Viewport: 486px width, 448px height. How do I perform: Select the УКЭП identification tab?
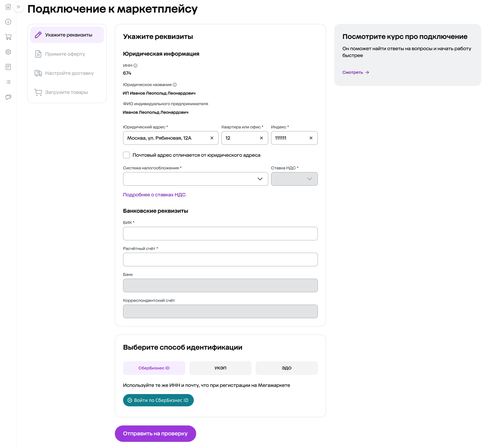[220, 368]
